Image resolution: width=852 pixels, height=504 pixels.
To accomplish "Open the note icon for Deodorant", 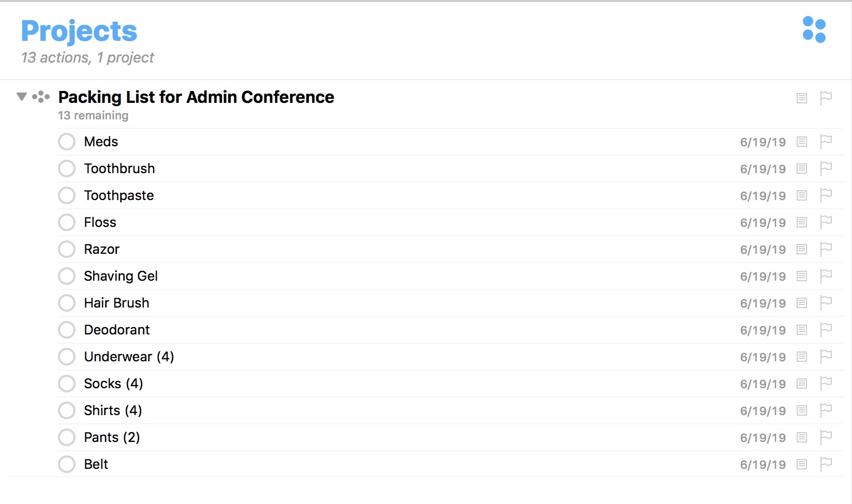I will click(802, 330).
